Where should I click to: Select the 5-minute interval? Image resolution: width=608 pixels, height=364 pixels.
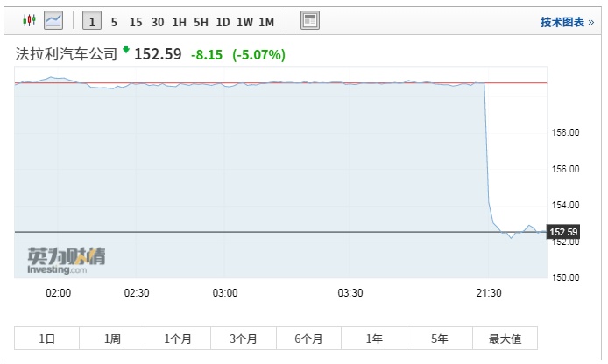114,20
